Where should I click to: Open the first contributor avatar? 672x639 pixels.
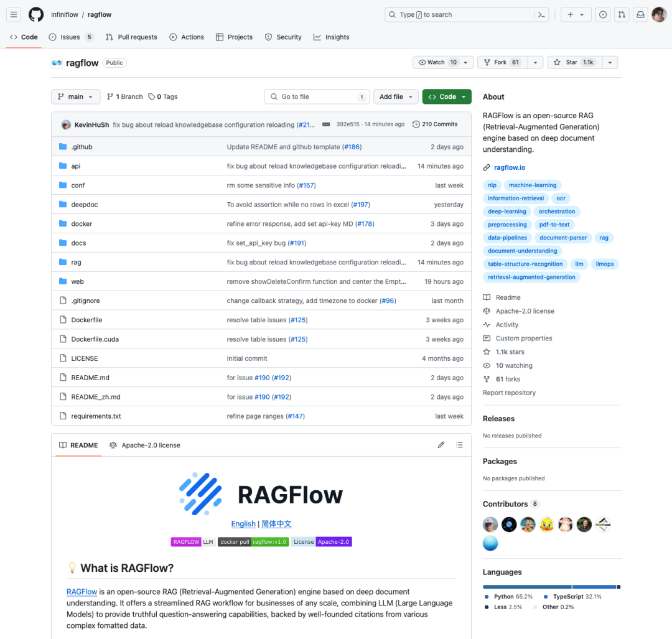(x=490, y=524)
